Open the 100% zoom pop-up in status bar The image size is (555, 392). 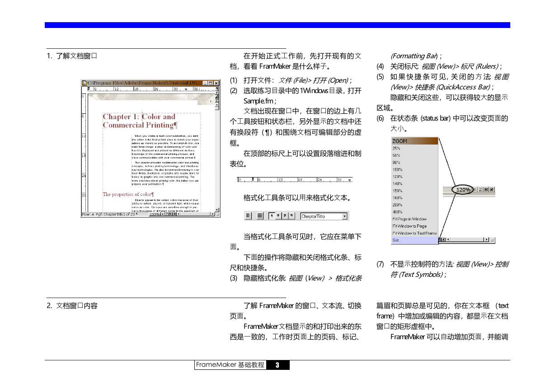click(154, 215)
